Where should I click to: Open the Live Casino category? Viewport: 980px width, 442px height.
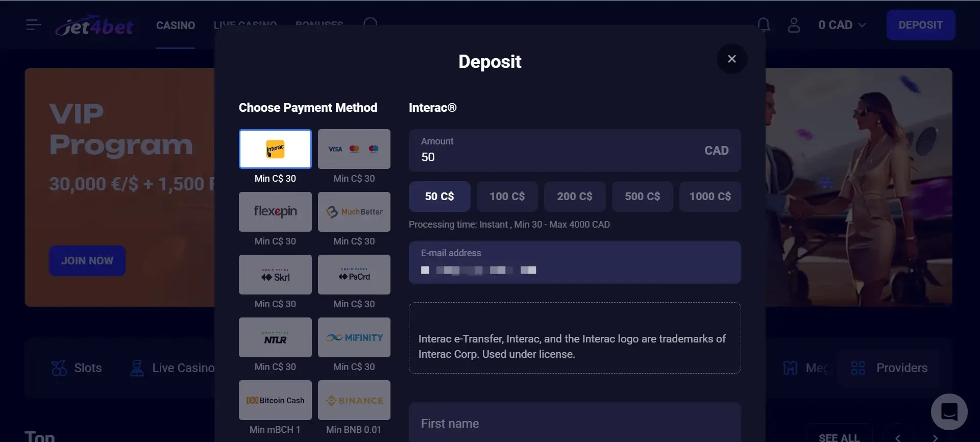coord(172,368)
